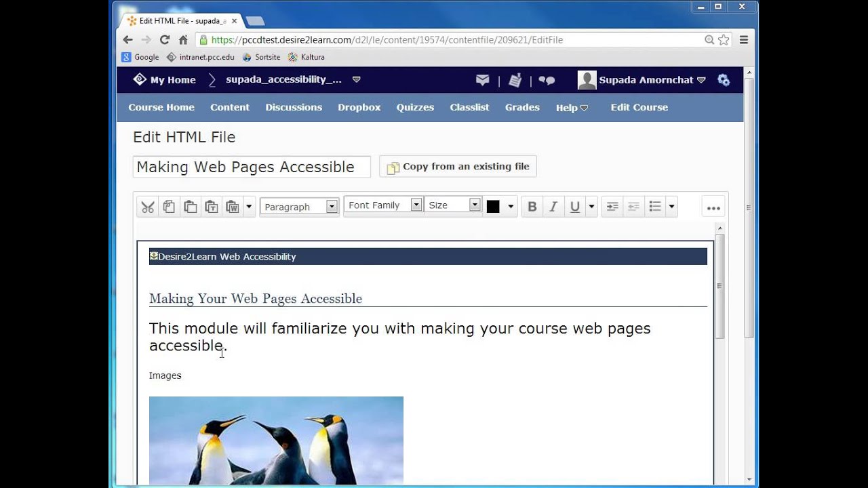Open Course Home tab
Viewport: 868px width, 488px height.
tap(161, 107)
